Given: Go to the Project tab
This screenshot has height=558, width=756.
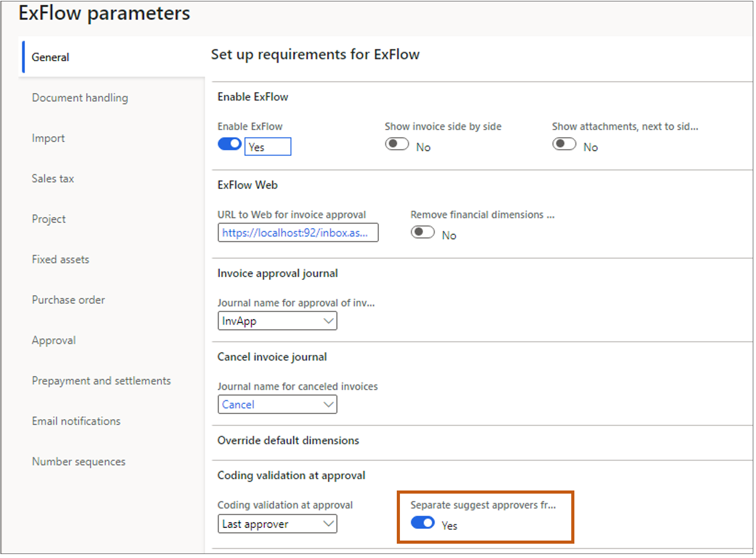Looking at the screenshot, I should tap(49, 219).
